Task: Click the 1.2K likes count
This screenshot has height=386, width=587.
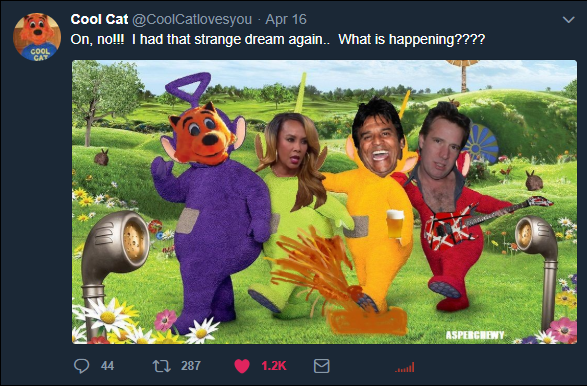Action: click(x=274, y=366)
